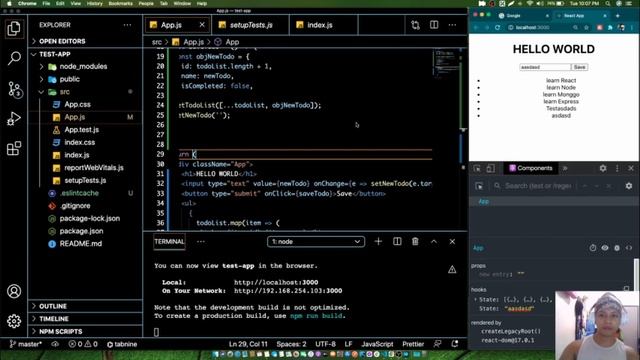Viewport: 640px width, 360px height.
Task: Open notifications bell in status bar
Action: click(x=455, y=344)
